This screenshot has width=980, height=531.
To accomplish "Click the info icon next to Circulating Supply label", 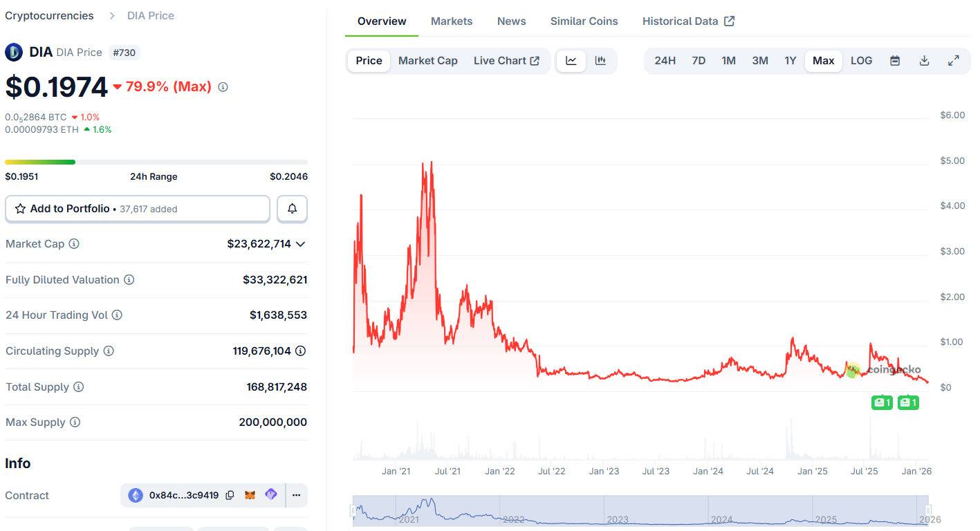I will pyautogui.click(x=109, y=351).
